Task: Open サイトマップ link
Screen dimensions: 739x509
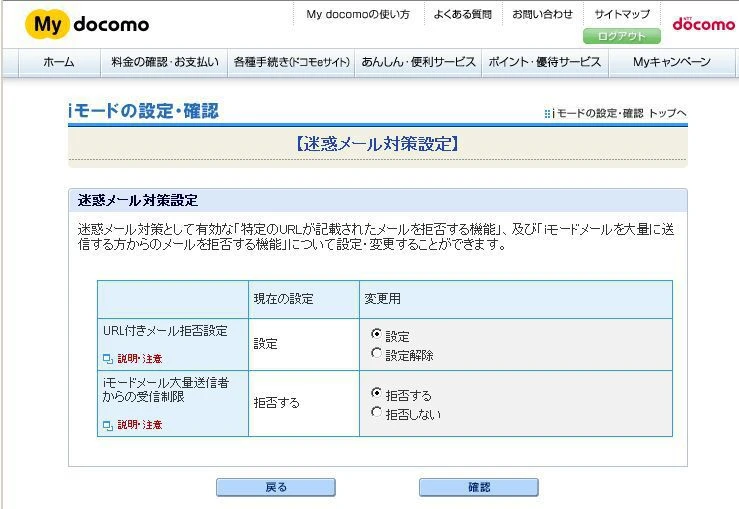Action: (x=622, y=15)
